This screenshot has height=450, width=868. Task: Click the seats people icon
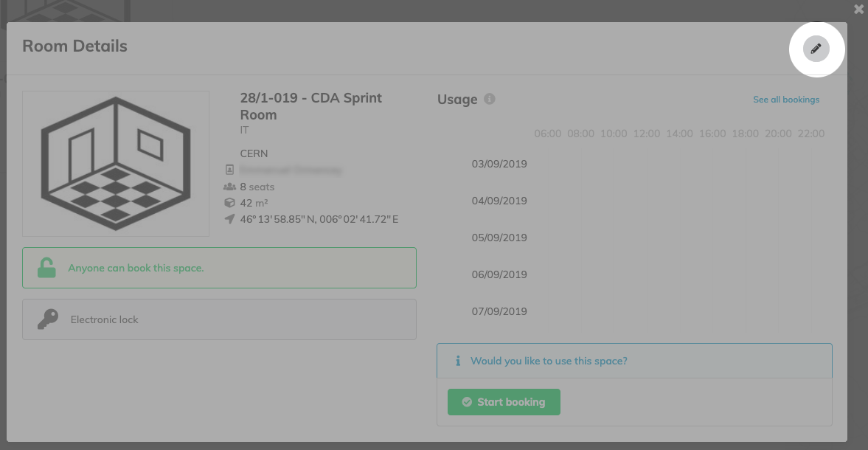pos(230,187)
